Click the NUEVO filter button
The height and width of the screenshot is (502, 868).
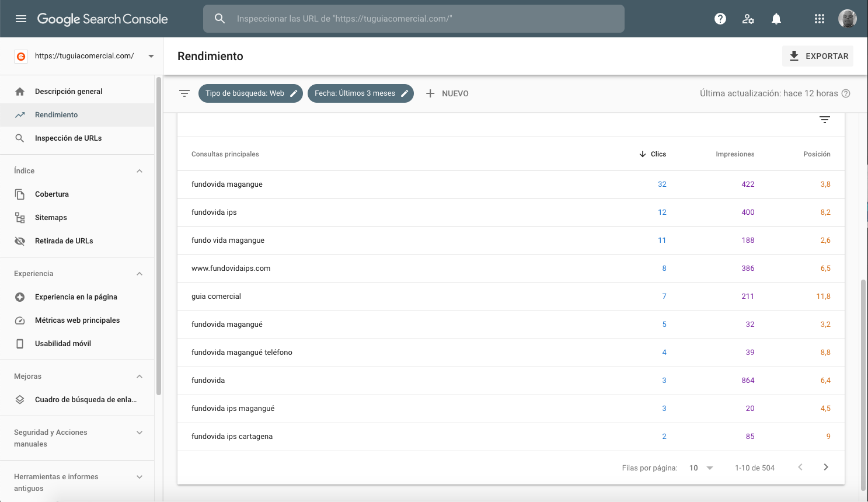[447, 93]
